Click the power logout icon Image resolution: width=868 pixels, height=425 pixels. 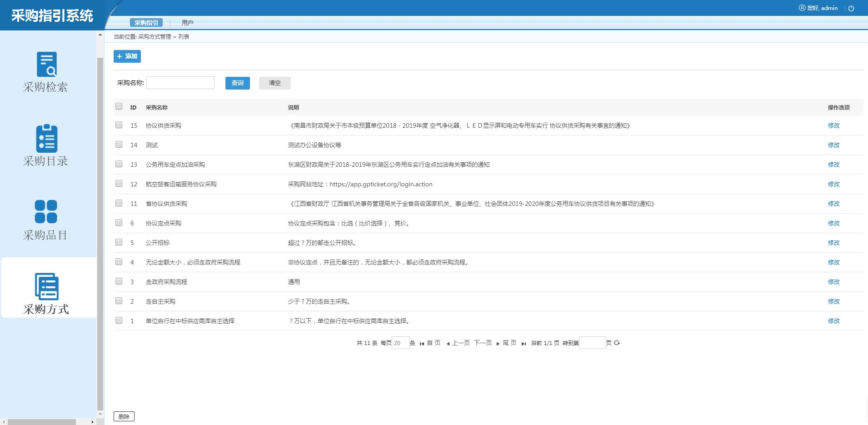(851, 8)
